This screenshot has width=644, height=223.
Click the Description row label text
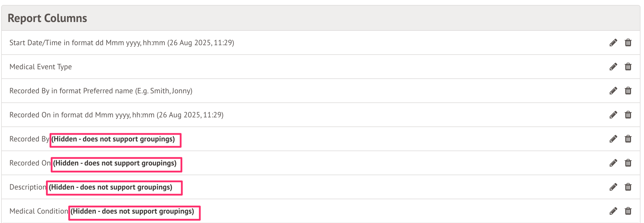[x=28, y=187]
